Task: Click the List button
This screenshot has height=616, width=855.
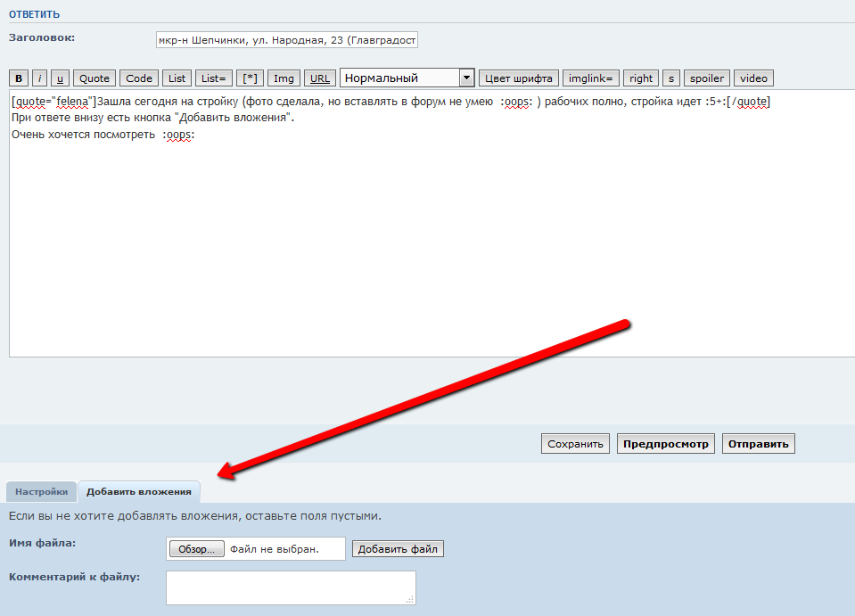Action: (177, 78)
